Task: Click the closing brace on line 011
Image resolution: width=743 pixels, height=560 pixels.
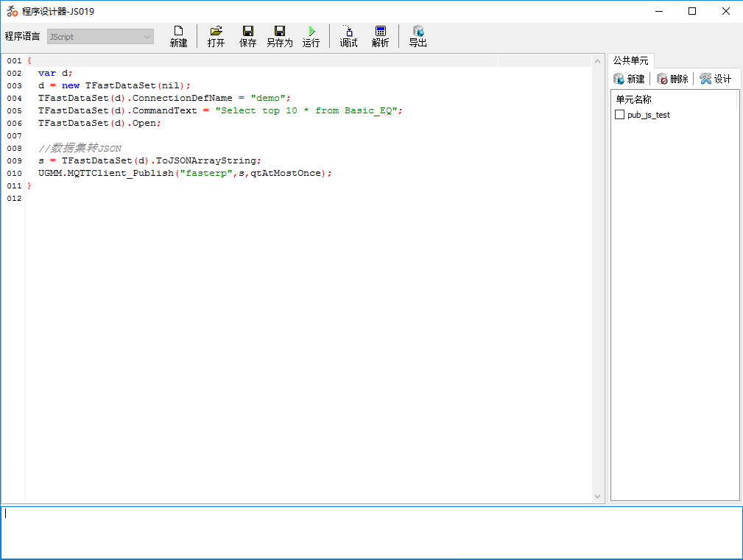Action: [29, 185]
